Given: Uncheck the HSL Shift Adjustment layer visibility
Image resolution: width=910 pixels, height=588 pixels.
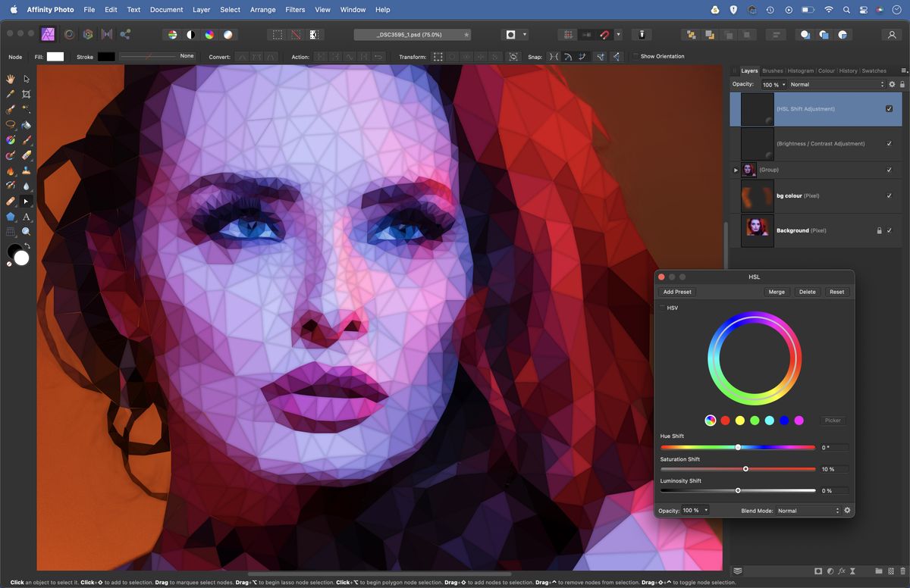Looking at the screenshot, I should click(889, 108).
